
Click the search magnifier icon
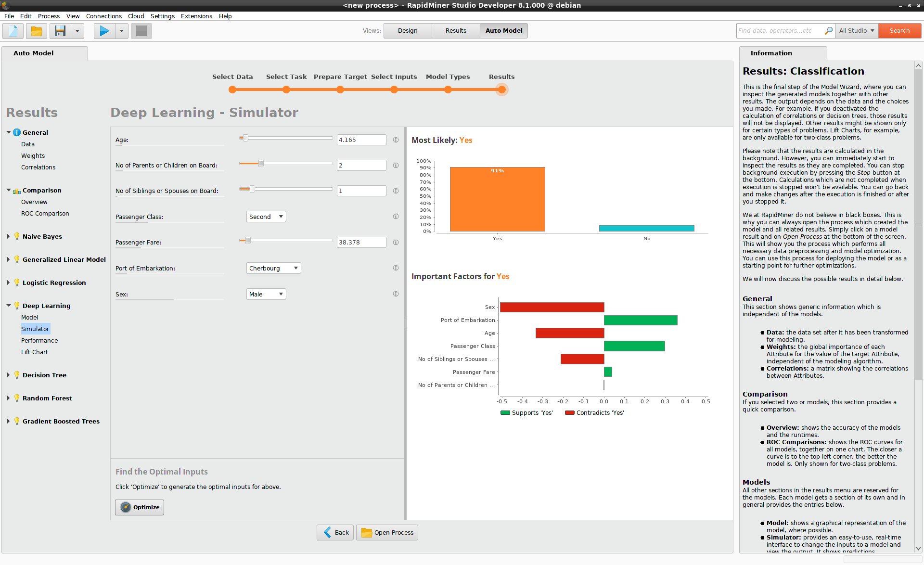[828, 30]
